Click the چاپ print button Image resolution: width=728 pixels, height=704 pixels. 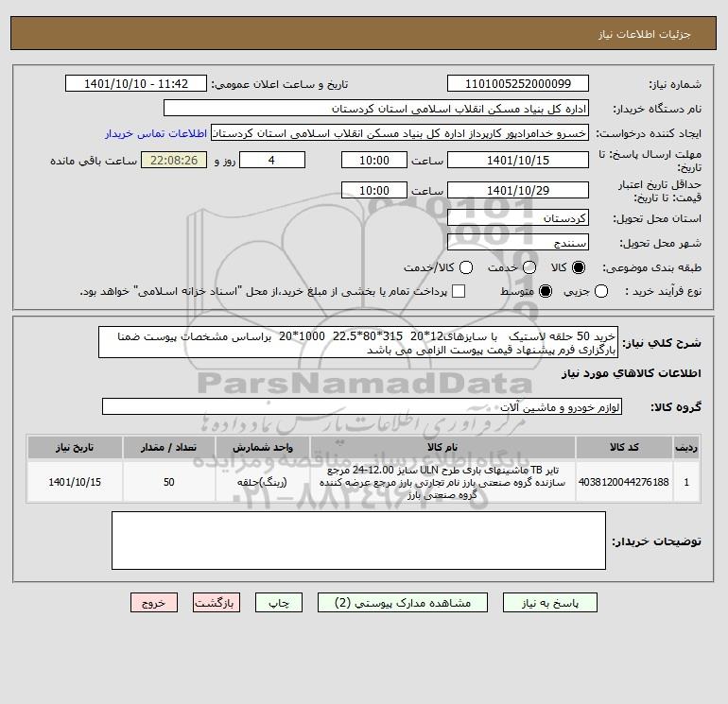click(x=279, y=603)
